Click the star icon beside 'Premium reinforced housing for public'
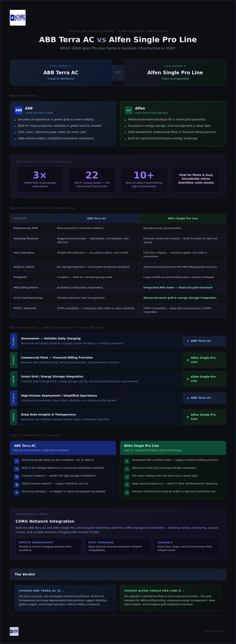The image size is (236, 644). click(127, 493)
